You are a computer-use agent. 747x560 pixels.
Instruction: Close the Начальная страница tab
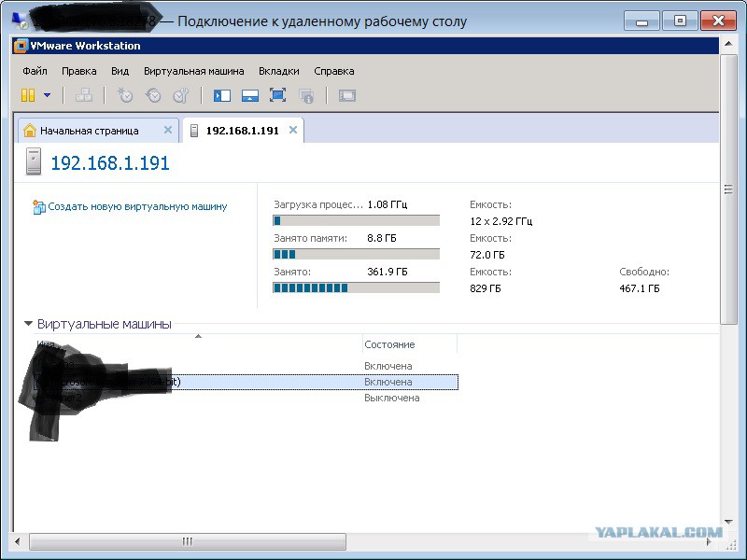coord(168,130)
